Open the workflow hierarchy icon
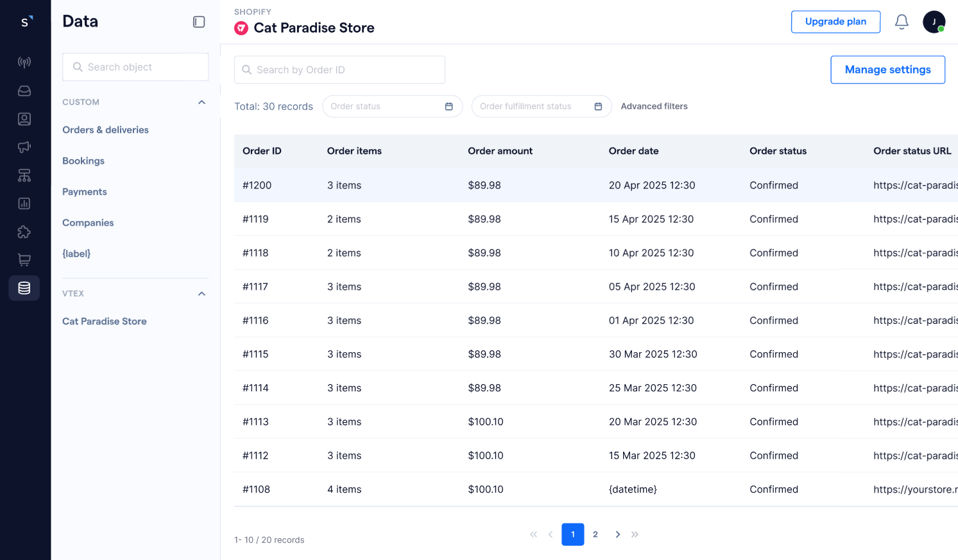The width and height of the screenshot is (958, 560). [24, 175]
